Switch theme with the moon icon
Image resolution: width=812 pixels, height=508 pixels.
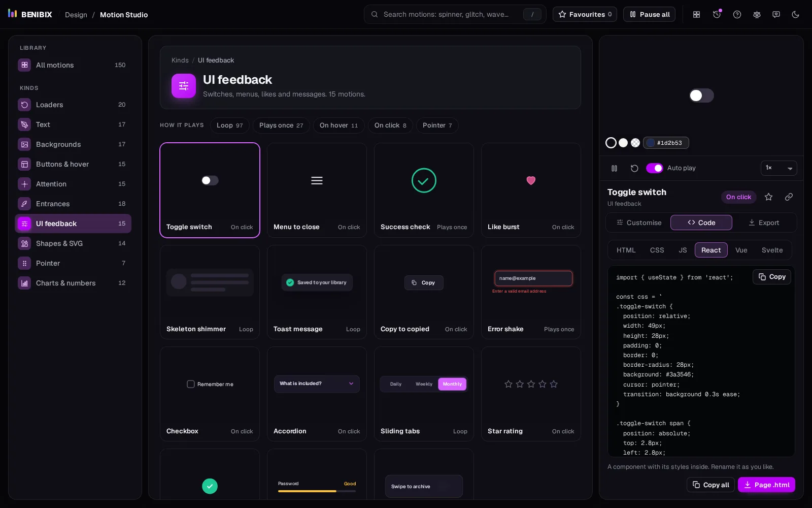point(795,14)
